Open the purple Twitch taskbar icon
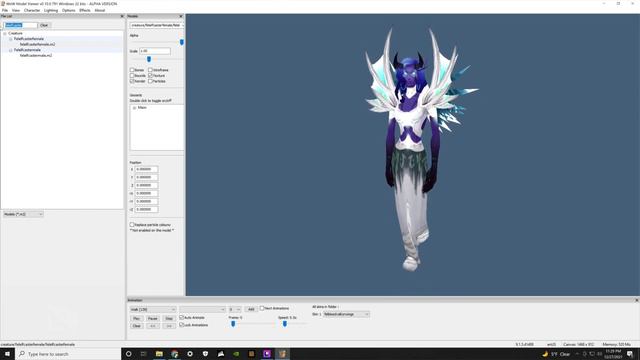This screenshot has height=360, width=640. 267,354
